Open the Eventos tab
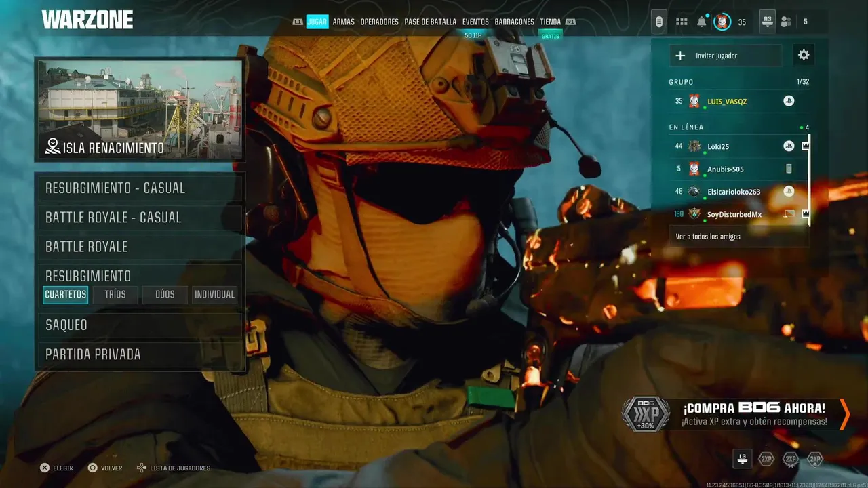This screenshot has height=488, width=868. pyautogui.click(x=475, y=22)
